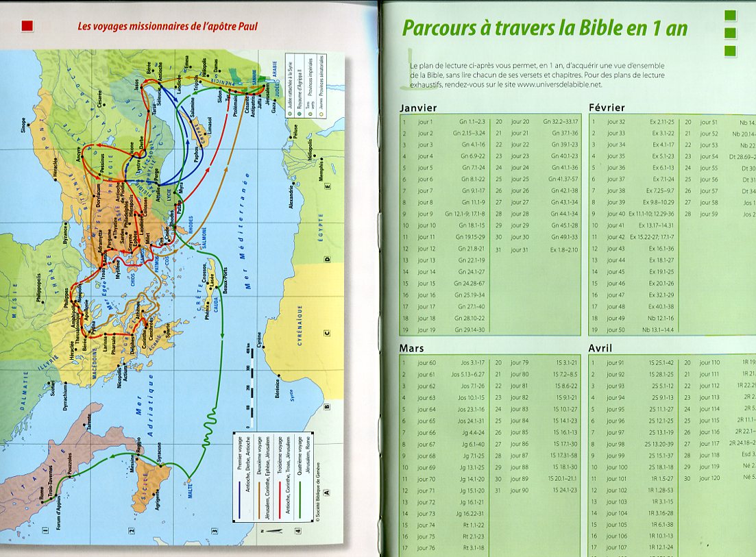This screenshot has height=557, width=756.
Task: Click the "Byzance" city label on the map
Action: pos(65,233)
